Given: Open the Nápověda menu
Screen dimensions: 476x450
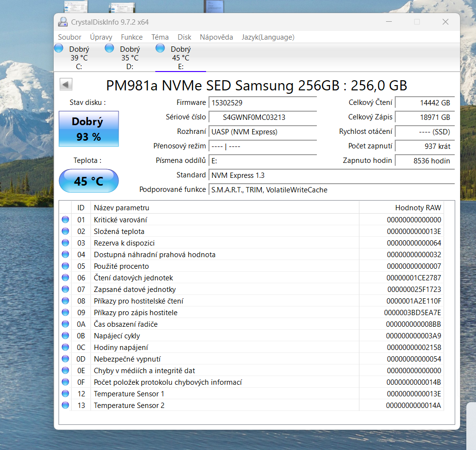Looking at the screenshot, I should [216, 37].
